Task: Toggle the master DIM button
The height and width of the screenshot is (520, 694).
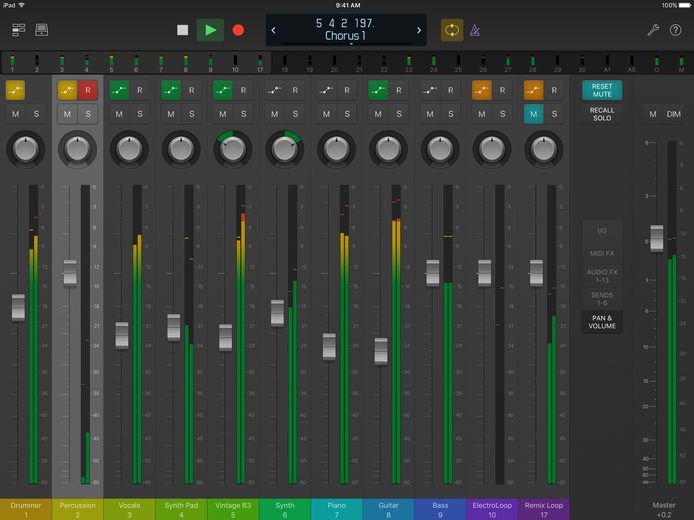Action: tap(674, 114)
